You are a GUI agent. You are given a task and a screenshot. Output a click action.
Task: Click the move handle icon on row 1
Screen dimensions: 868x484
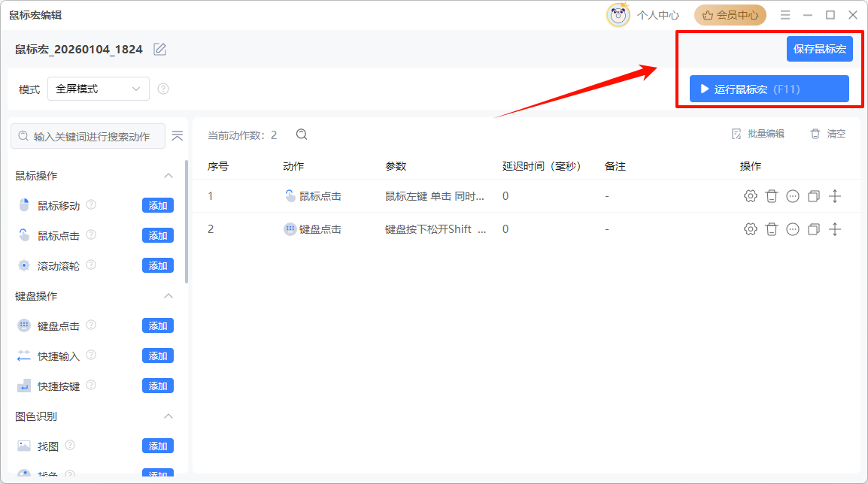(834, 196)
